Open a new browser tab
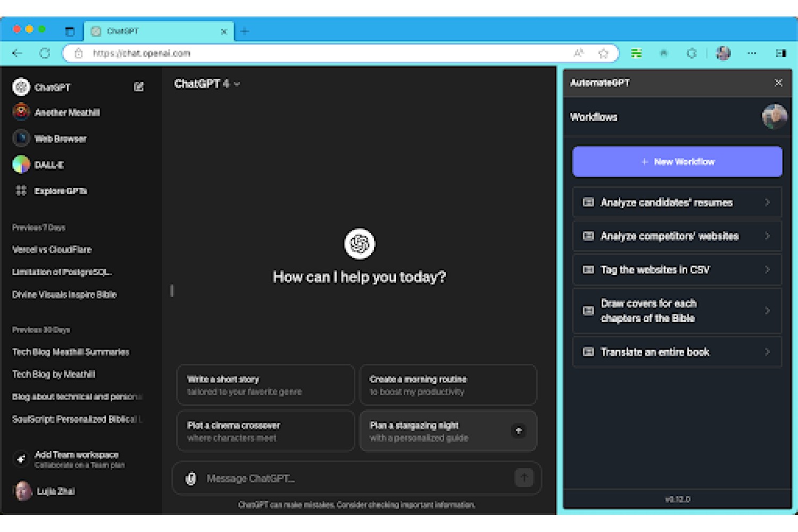Screen dimensions: 798x532 pos(245,31)
